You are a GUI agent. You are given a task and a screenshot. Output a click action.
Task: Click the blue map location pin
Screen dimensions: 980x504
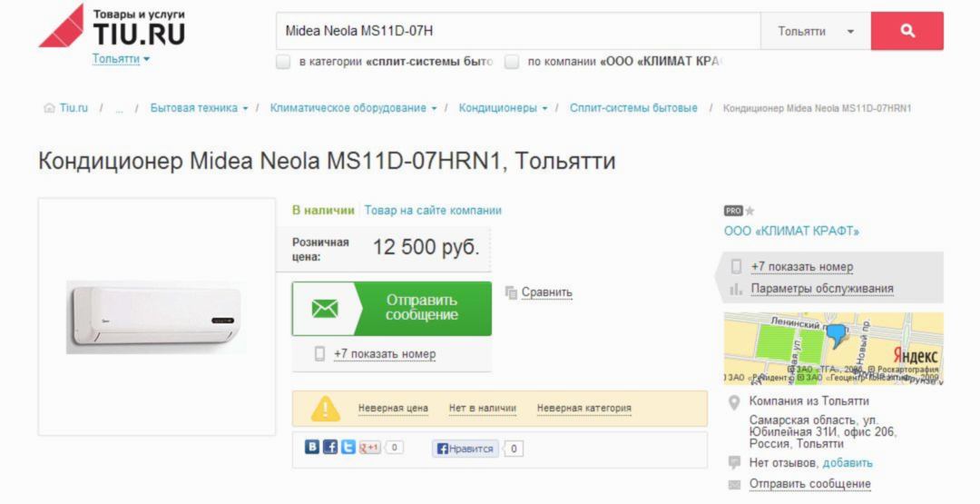(837, 336)
